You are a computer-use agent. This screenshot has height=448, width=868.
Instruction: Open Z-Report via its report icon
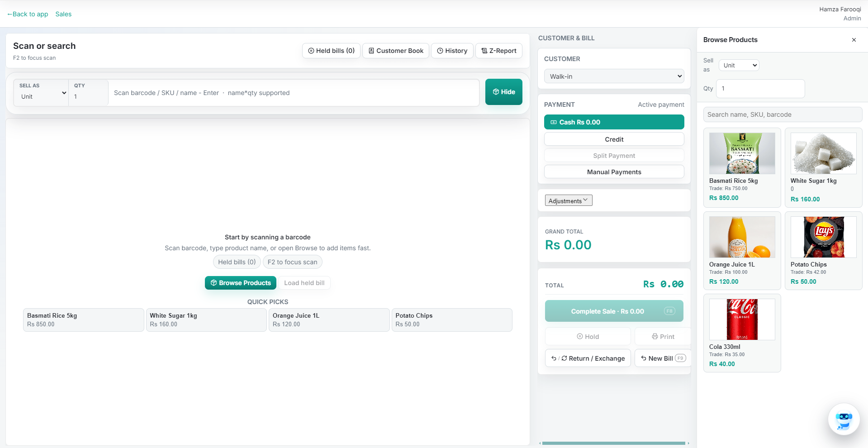coord(484,51)
